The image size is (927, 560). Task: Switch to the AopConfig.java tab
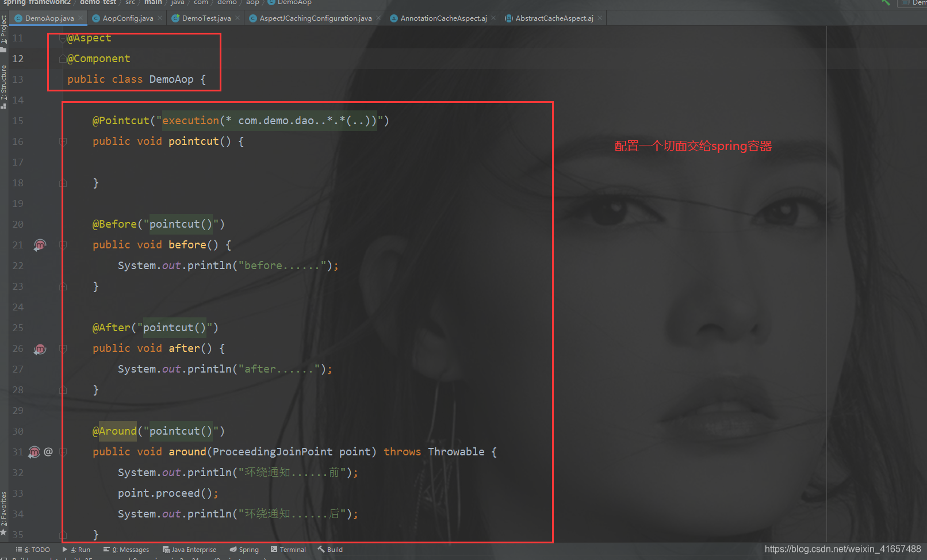pos(128,18)
